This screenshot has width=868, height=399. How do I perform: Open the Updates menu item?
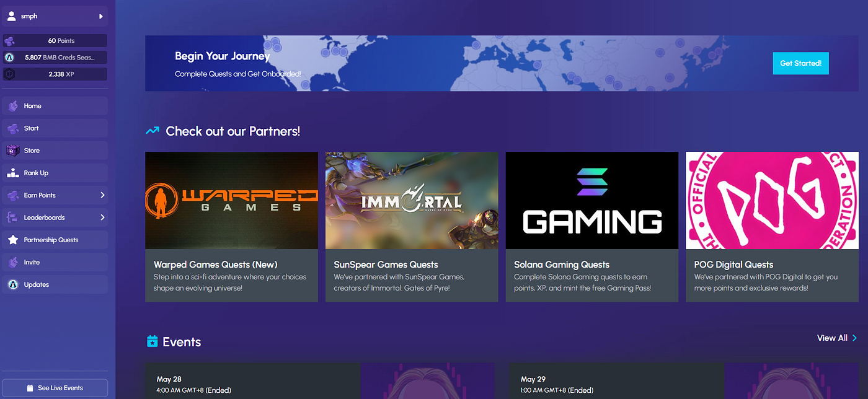coord(55,284)
